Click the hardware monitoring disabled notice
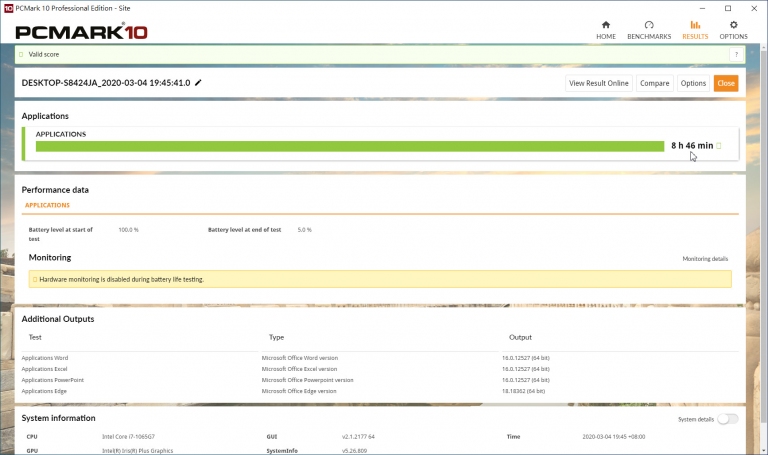 pyautogui.click(x=380, y=279)
